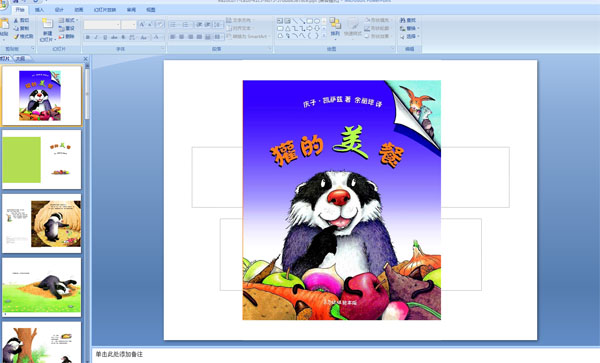Open the Slide Show (幻灯片放映) tab
The image size is (600, 363).
(105, 10)
